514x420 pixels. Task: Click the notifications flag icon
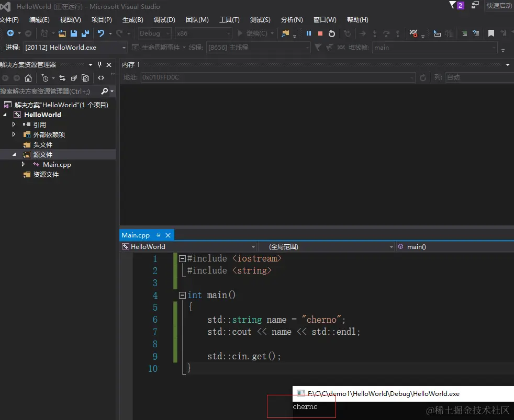tap(453, 5)
